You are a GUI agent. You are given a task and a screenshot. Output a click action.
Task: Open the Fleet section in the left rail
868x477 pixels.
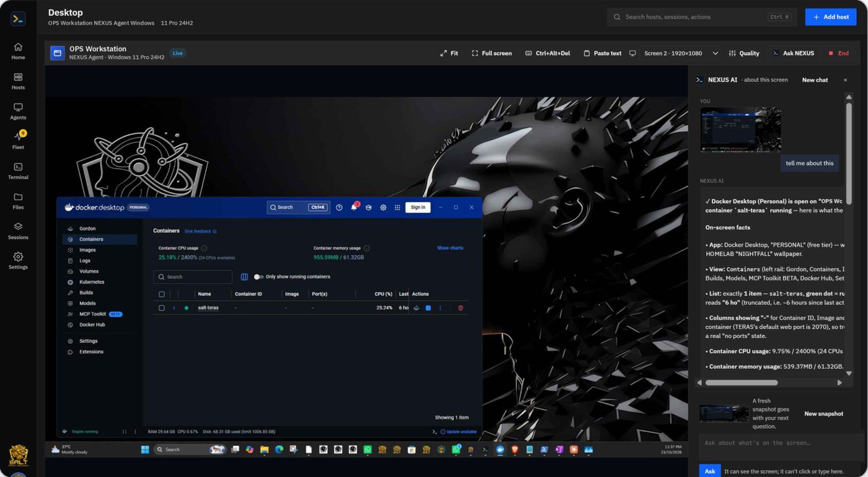pos(18,140)
